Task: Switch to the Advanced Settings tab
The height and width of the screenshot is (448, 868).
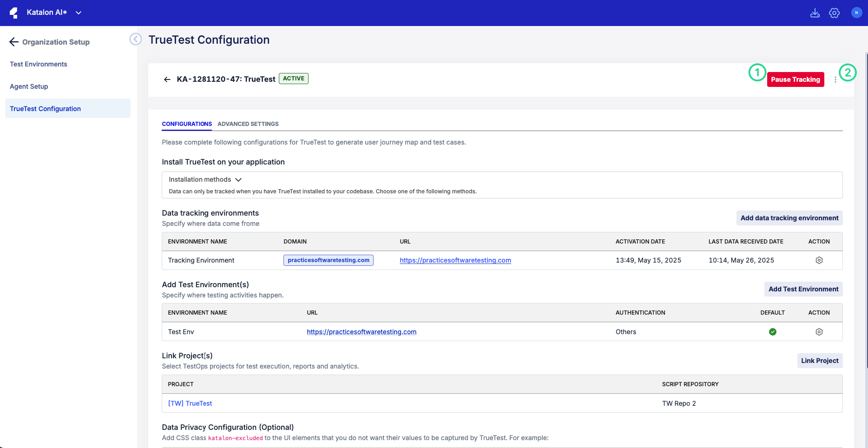Action: pos(248,124)
